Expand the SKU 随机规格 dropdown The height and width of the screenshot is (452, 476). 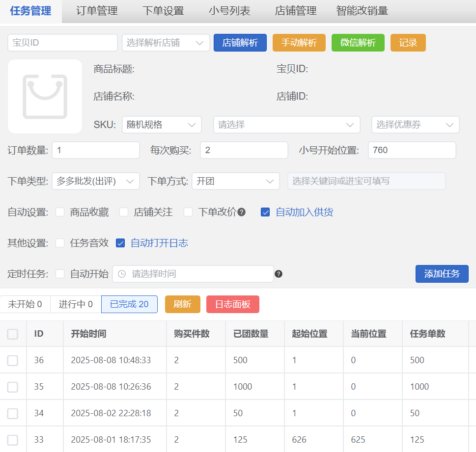click(162, 125)
